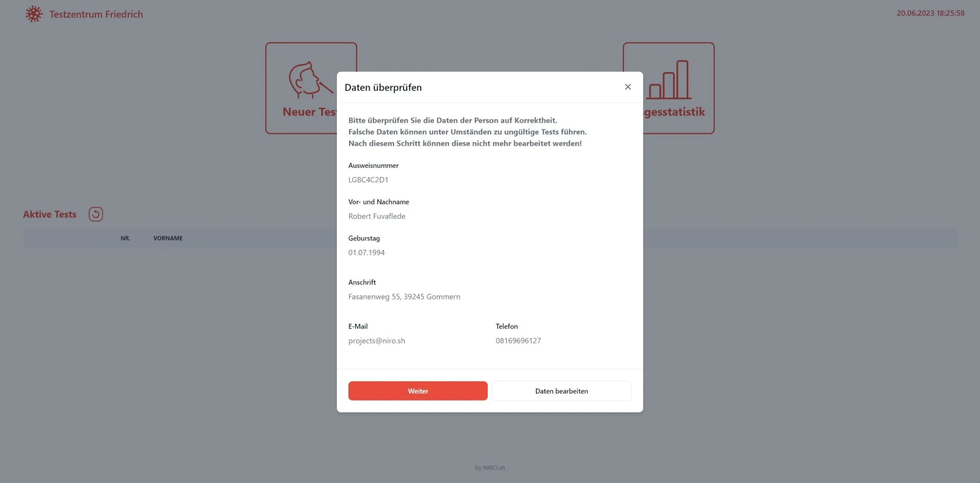Click Testzentrum Friedrich title
Viewport: 980px width, 483px height.
96,14
